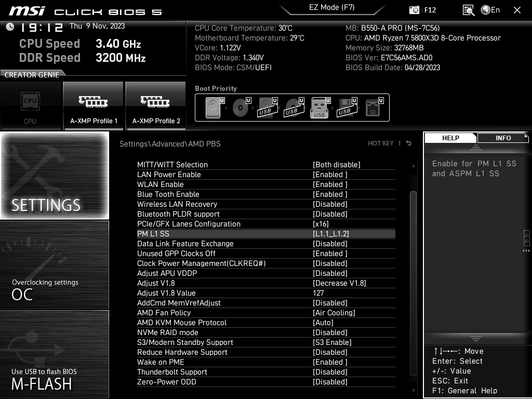Select the CD/DVD drive in Boot Priority
Screen dimensions: 532x399
239,106
